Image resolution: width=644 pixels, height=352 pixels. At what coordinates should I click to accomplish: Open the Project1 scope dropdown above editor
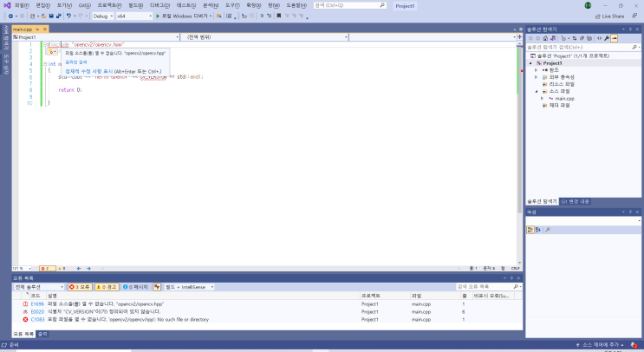click(x=96, y=37)
